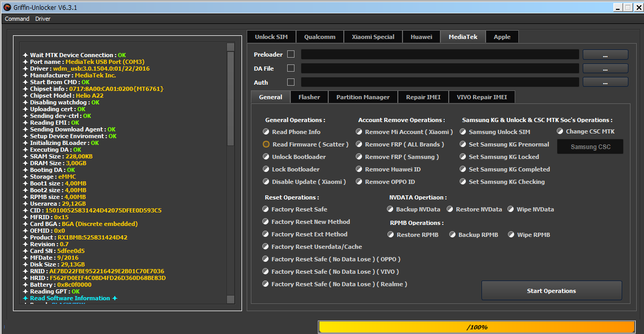The width and height of the screenshot is (644, 334).
Task: Browse for Preloader file
Action: pos(606,55)
